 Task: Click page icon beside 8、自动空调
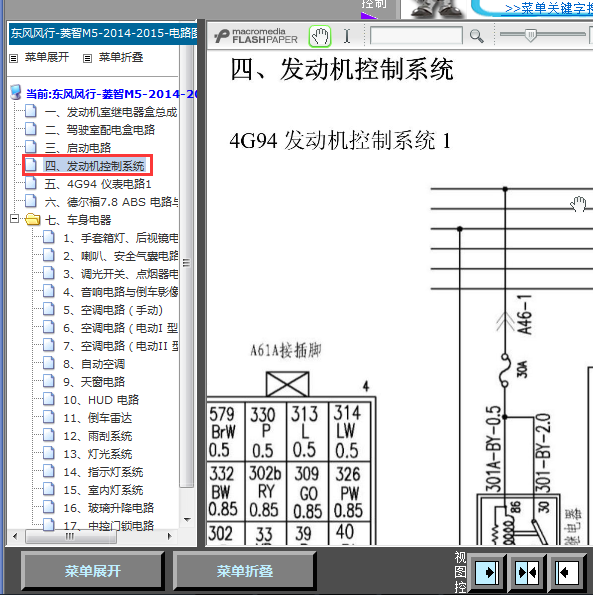(x=49, y=363)
